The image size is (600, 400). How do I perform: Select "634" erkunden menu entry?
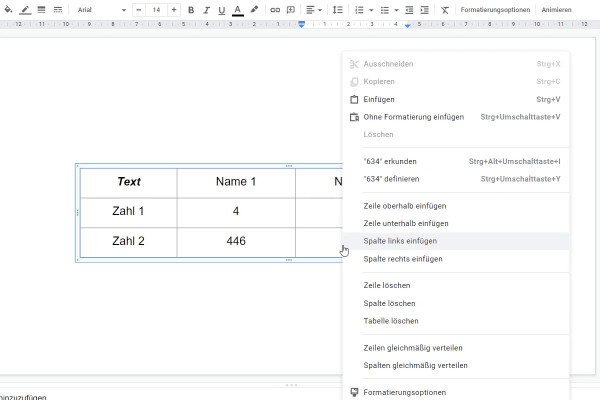pos(455,162)
